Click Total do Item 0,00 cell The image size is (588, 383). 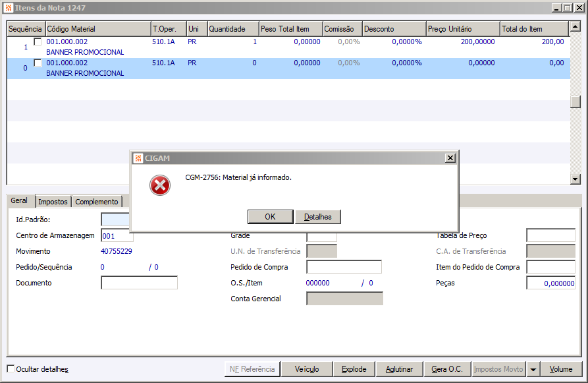556,63
